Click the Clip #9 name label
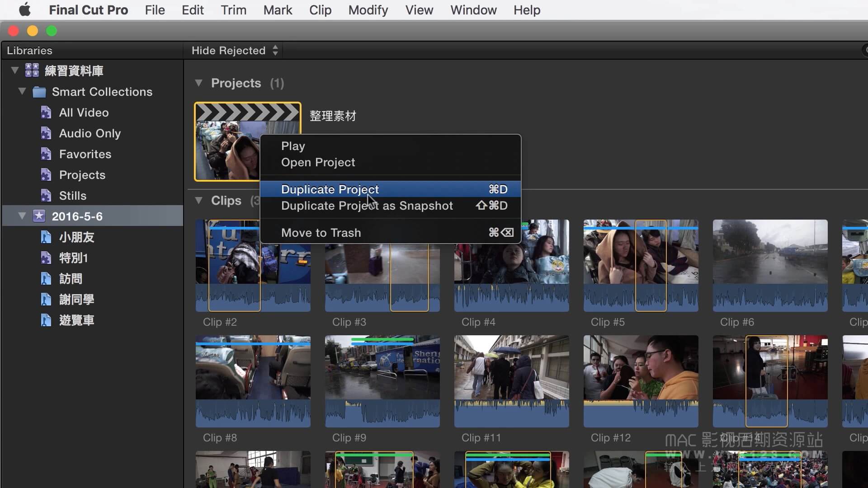The height and width of the screenshot is (488, 868). [x=349, y=438]
